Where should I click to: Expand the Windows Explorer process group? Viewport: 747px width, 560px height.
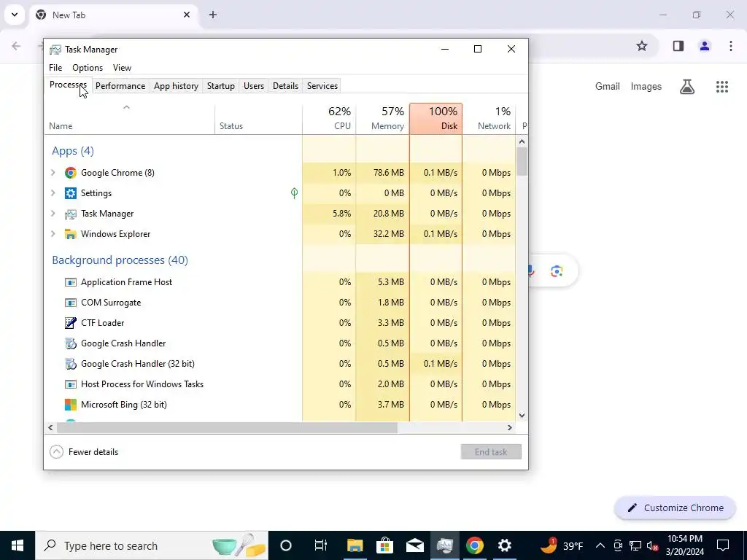point(53,234)
